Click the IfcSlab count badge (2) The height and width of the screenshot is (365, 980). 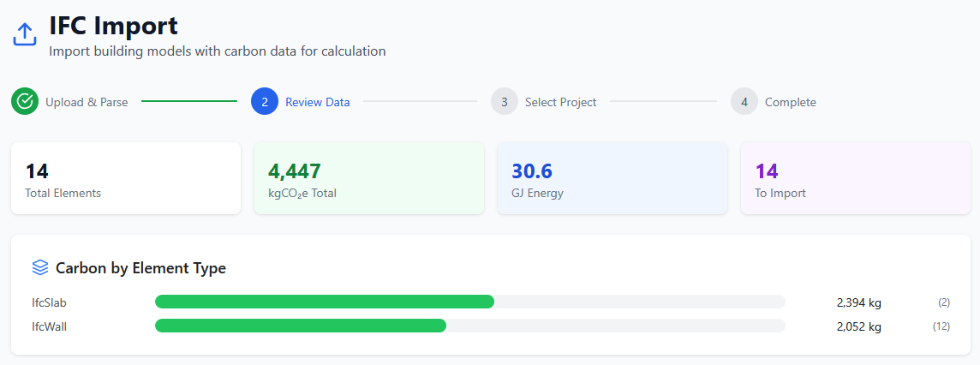tap(944, 302)
